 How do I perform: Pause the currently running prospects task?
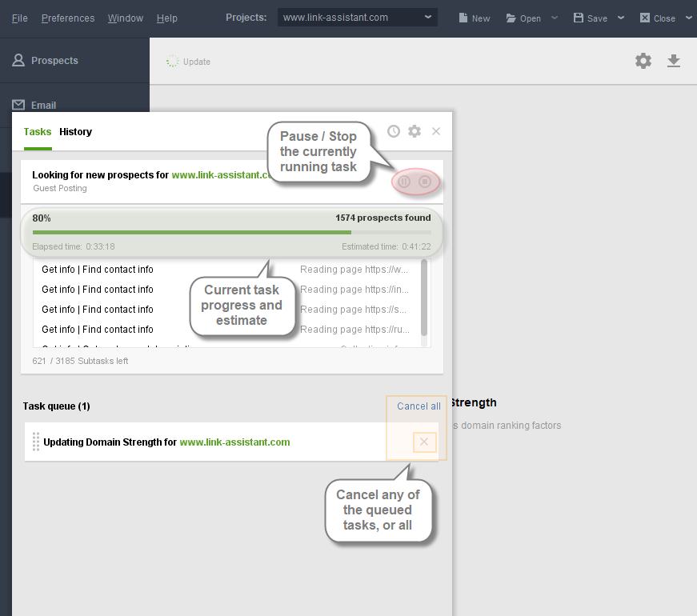pos(404,182)
